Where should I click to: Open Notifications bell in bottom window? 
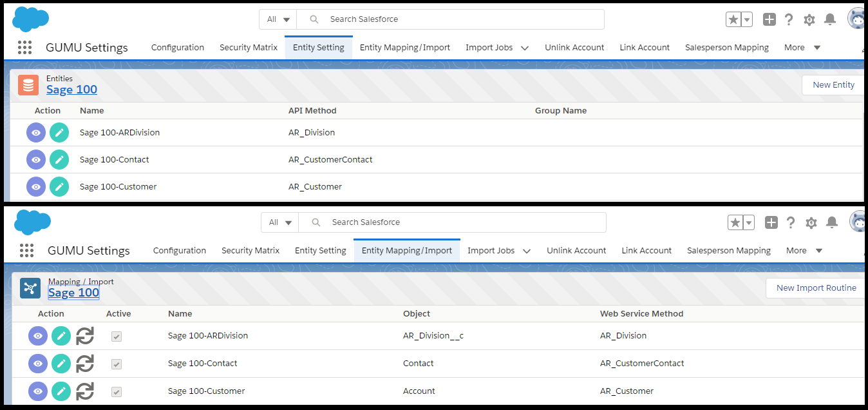(x=832, y=222)
